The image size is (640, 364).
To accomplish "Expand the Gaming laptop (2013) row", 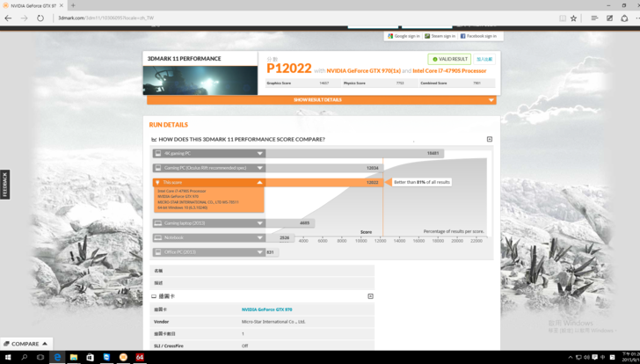I will click(x=209, y=223).
